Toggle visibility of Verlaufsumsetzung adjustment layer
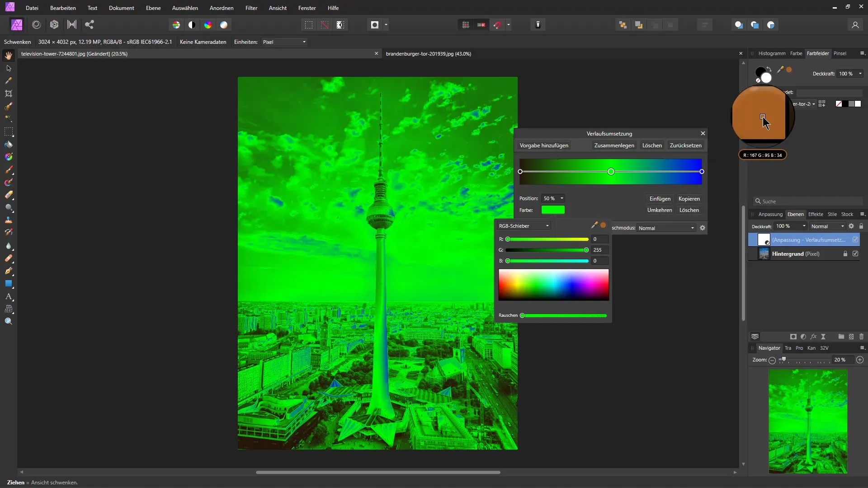This screenshot has height=488, width=868. (x=855, y=240)
